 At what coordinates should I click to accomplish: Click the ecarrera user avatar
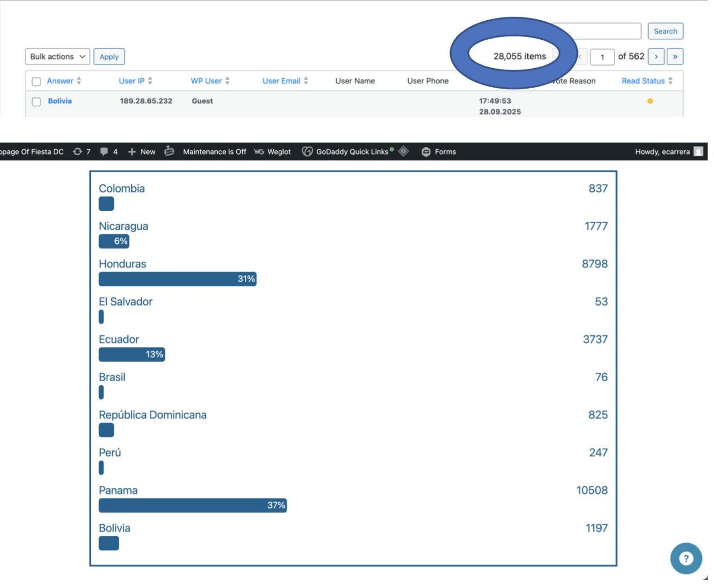click(x=698, y=151)
